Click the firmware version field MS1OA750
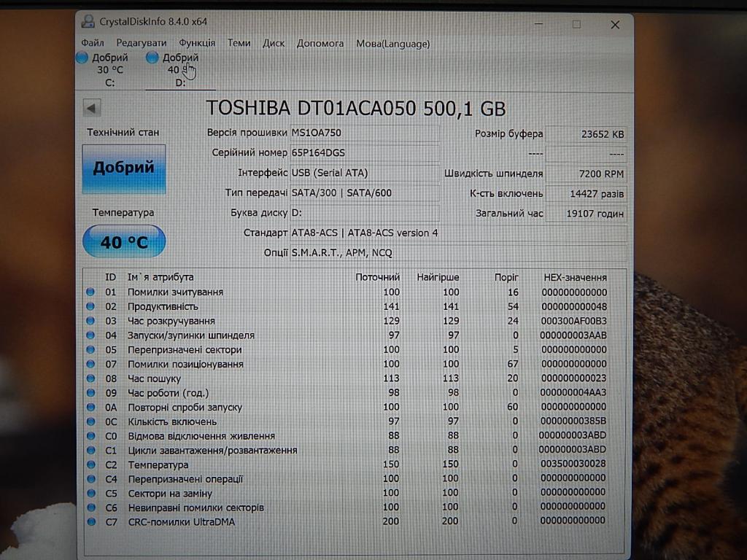747x560 pixels. coord(365,133)
